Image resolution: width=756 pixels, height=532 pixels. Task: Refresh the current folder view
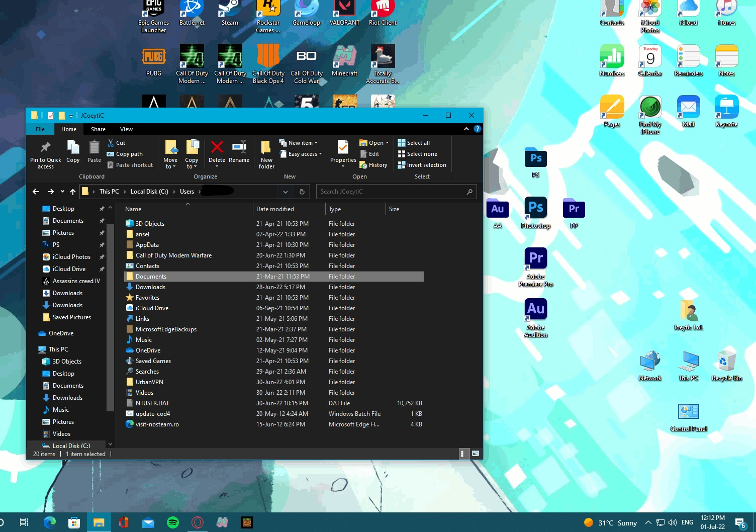click(x=302, y=192)
